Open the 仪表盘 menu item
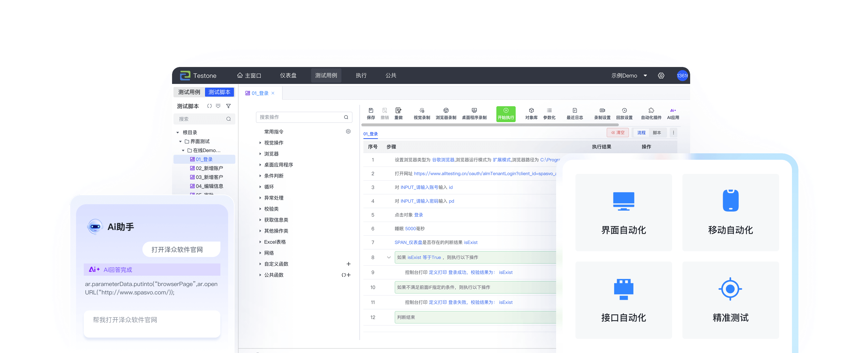The width and height of the screenshot is (868, 353). (288, 75)
